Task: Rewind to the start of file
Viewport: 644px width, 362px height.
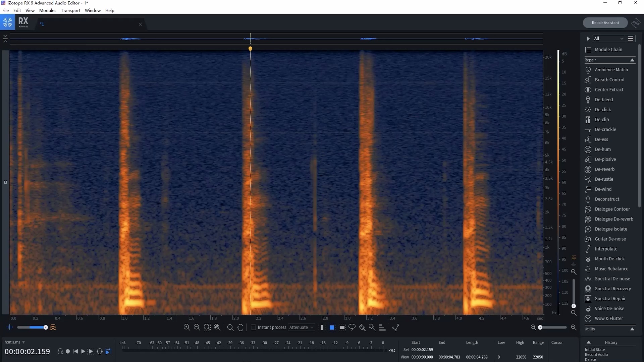Action: pyautogui.click(x=75, y=351)
